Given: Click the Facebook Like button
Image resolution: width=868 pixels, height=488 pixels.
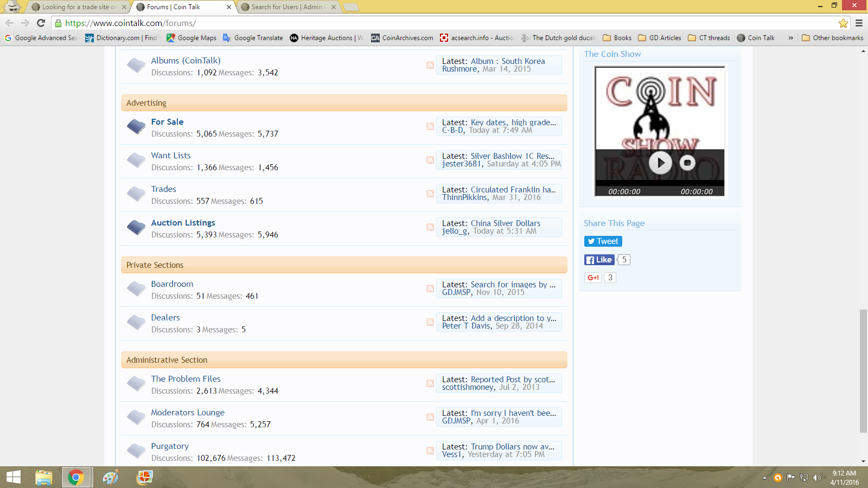Looking at the screenshot, I should 599,260.
